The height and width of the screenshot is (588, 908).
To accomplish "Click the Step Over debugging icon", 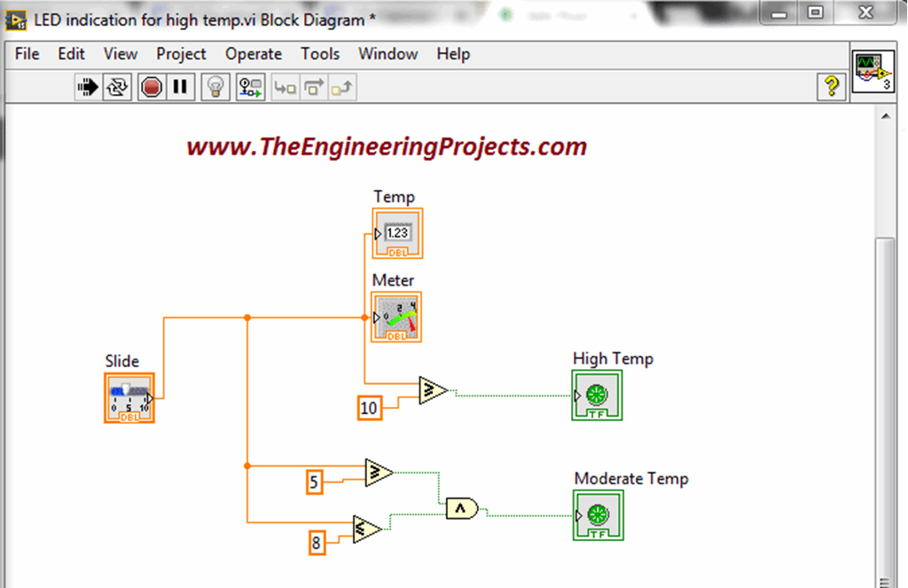I will coord(312,86).
